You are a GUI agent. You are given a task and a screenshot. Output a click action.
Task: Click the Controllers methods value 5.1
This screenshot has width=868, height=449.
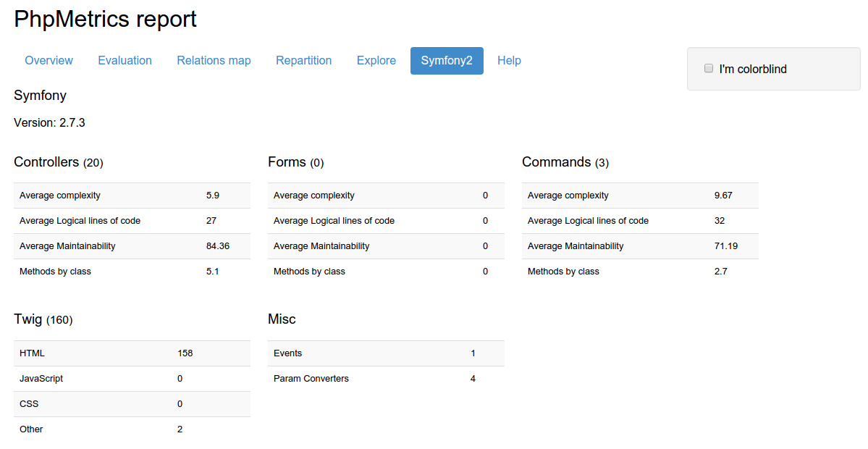point(213,272)
